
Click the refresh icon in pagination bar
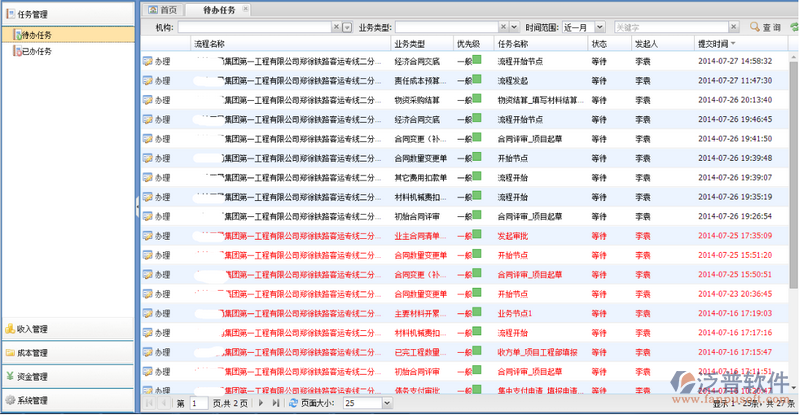pyautogui.click(x=292, y=403)
